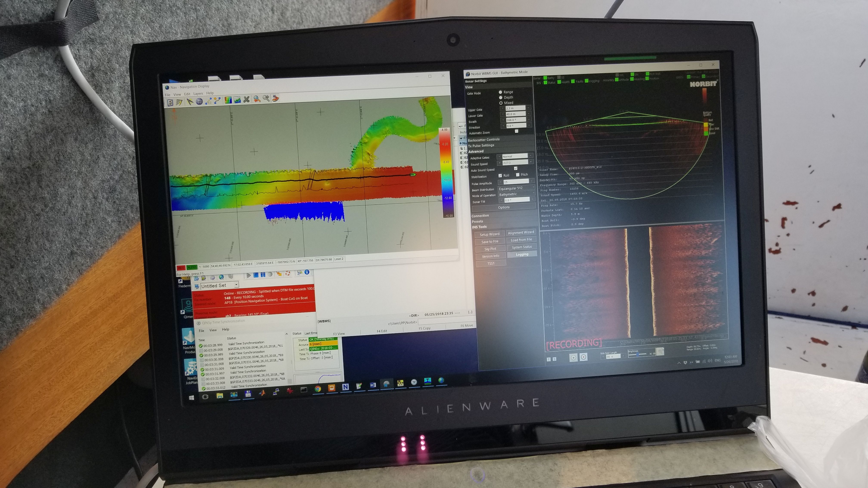Click the orange boat icon in Navigation toolbar

pos(276,98)
